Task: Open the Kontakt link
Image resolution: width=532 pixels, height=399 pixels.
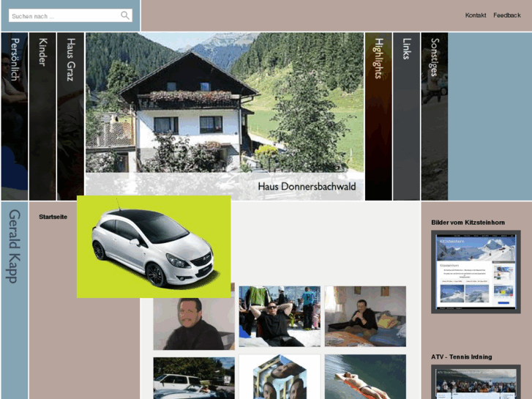Action: click(x=476, y=15)
